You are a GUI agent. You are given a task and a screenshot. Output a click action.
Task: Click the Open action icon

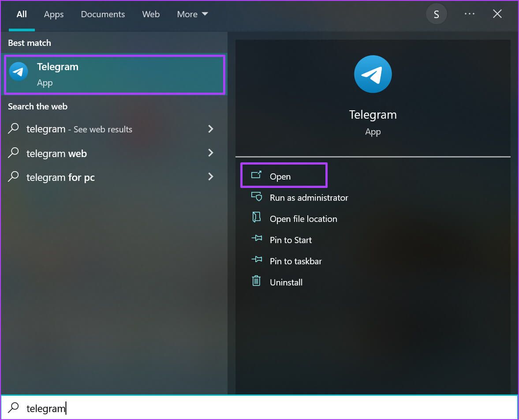coord(256,175)
